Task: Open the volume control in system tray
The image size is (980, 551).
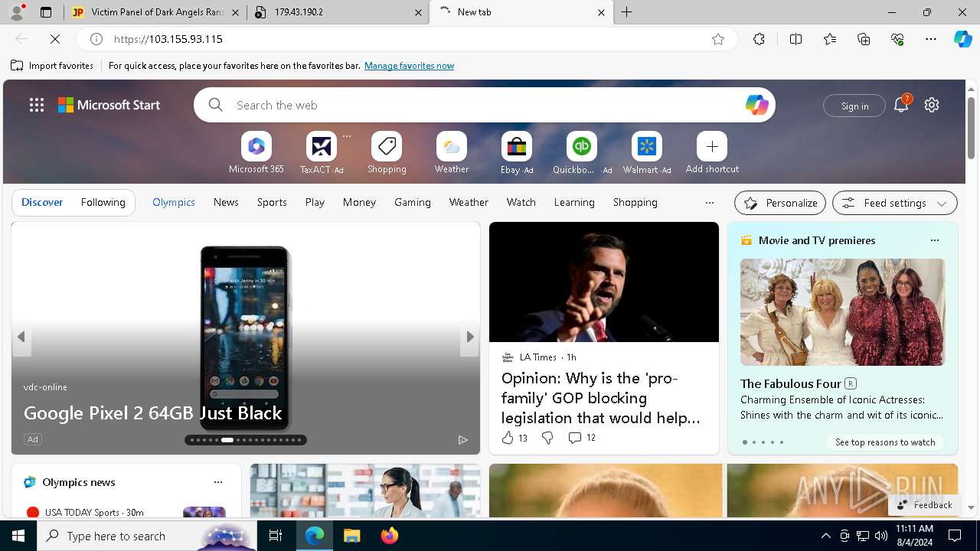Action: tap(880, 536)
